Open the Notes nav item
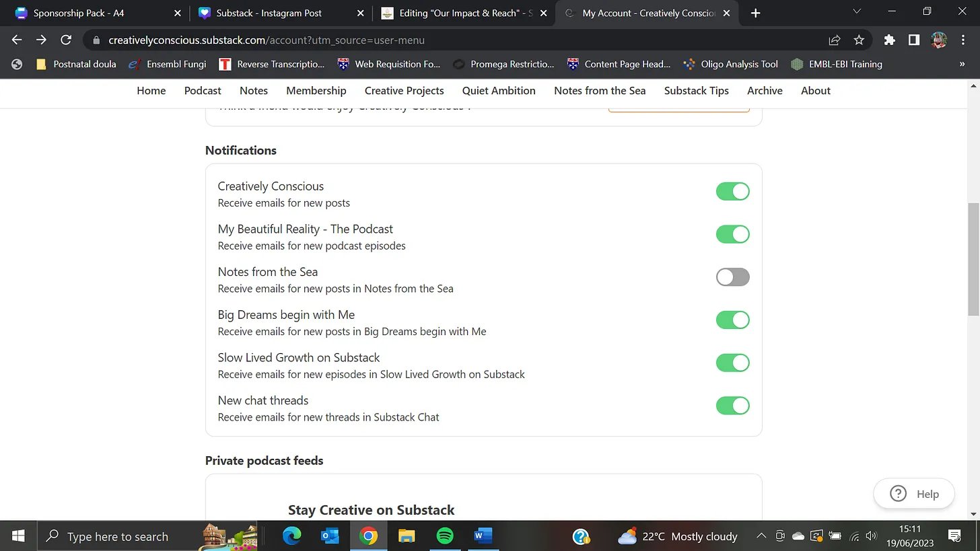 tap(254, 91)
